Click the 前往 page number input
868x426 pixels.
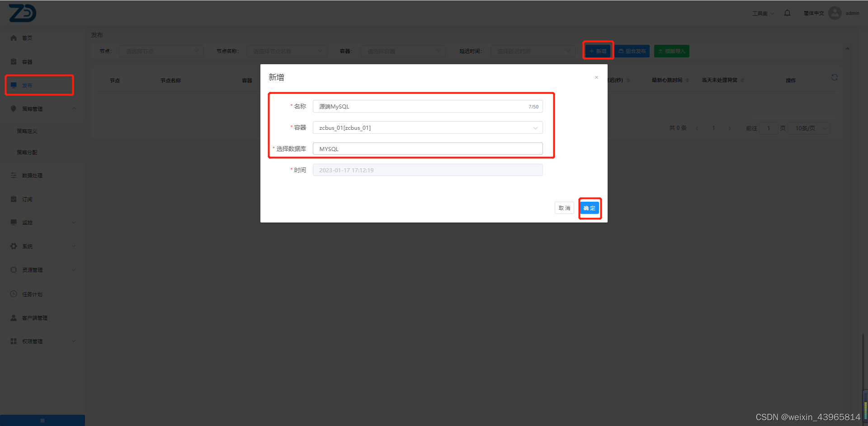point(769,128)
